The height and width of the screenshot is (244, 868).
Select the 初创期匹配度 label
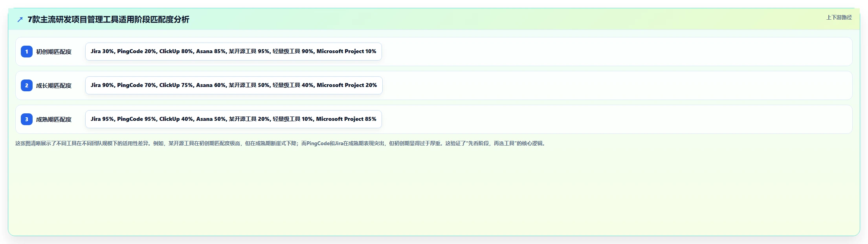[x=54, y=52]
